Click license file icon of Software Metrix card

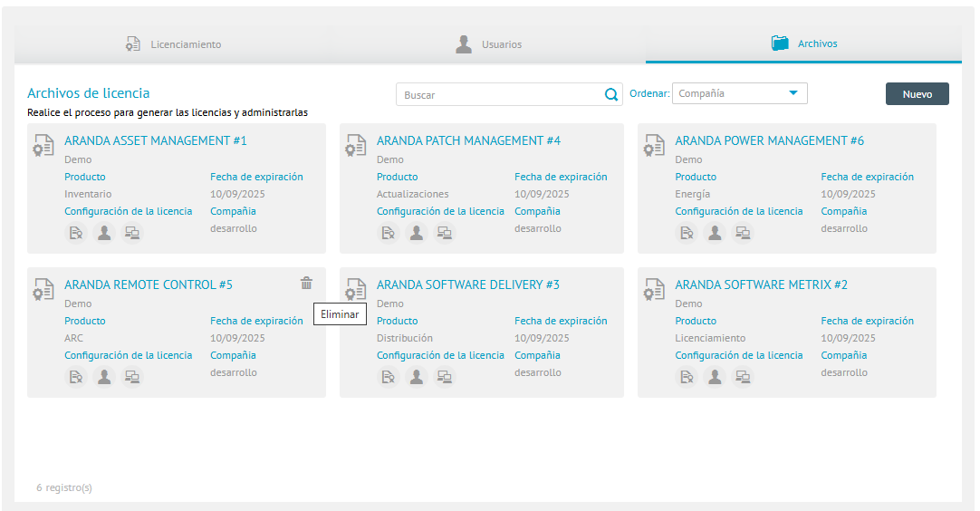tap(654, 290)
